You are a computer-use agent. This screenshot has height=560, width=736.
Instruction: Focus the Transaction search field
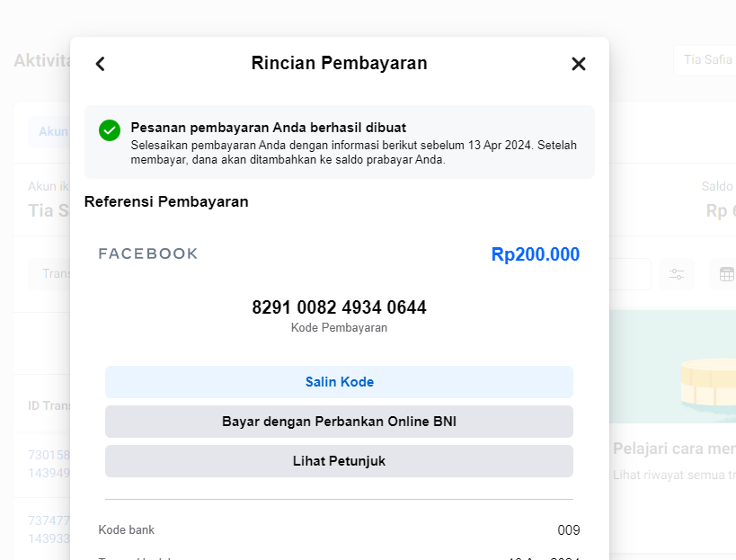point(49,273)
